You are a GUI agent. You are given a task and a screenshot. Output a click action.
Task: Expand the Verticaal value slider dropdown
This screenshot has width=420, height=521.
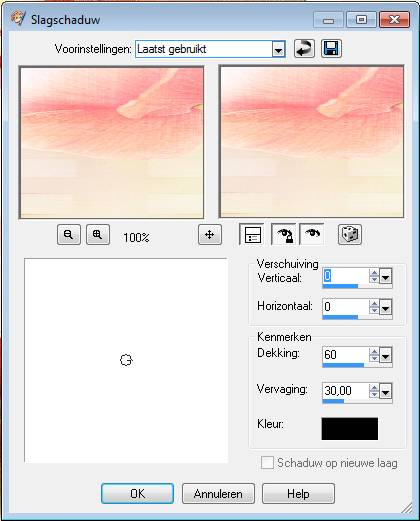(386, 276)
